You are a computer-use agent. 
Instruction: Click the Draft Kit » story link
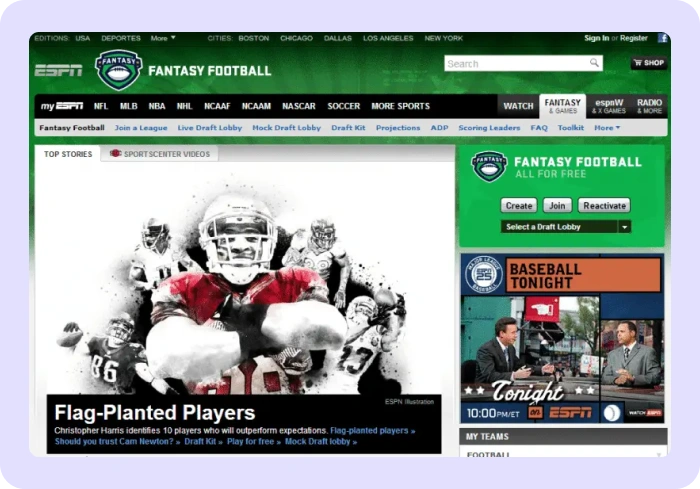pyautogui.click(x=204, y=441)
